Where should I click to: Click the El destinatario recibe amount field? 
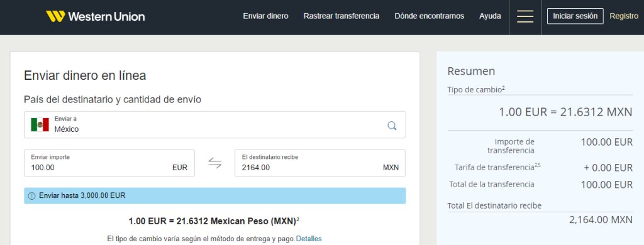(320, 163)
